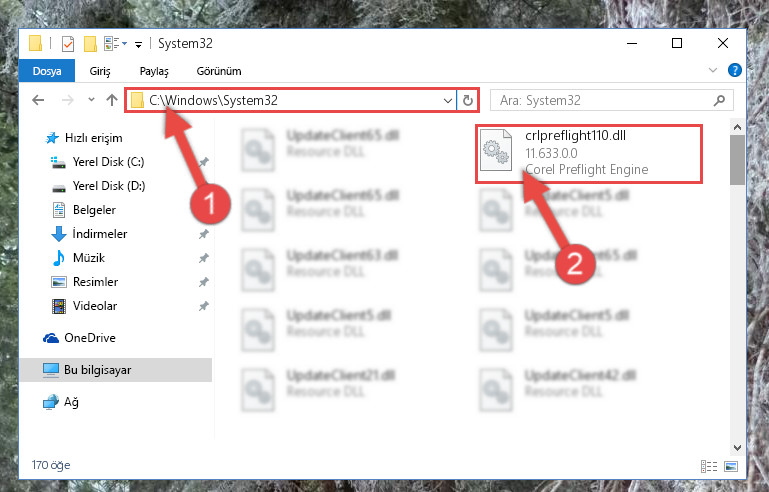Expand the ribbon with the chevron
Viewport: 769px width, 492px height.
click(713, 70)
